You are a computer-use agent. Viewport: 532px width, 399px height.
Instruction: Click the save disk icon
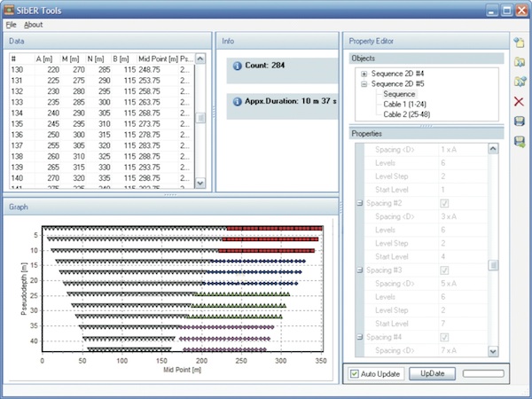[520, 121]
